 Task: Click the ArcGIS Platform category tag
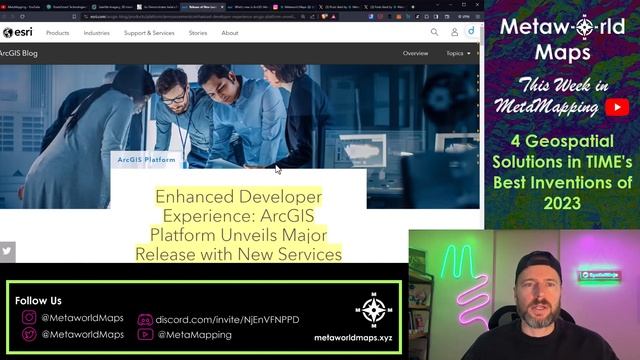pos(147,160)
